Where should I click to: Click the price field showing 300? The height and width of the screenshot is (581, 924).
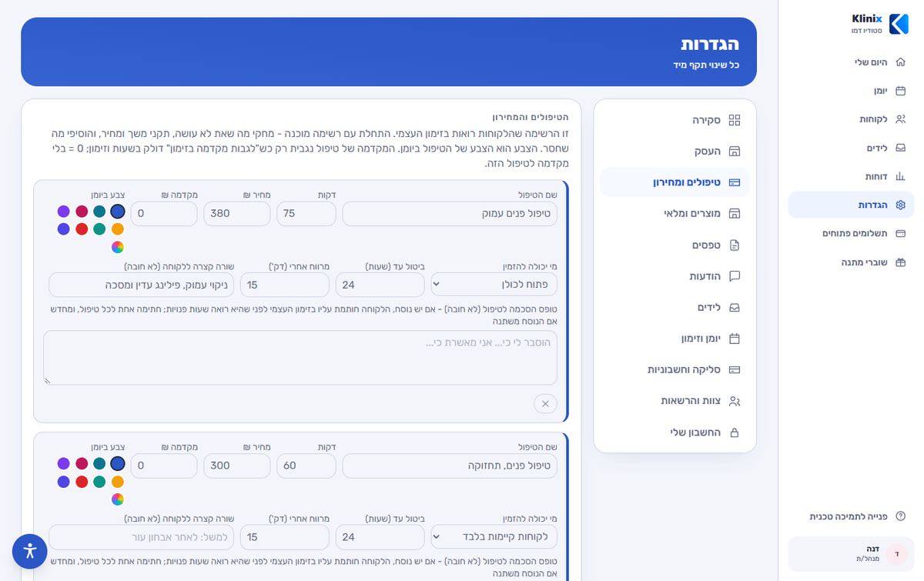[237, 466]
